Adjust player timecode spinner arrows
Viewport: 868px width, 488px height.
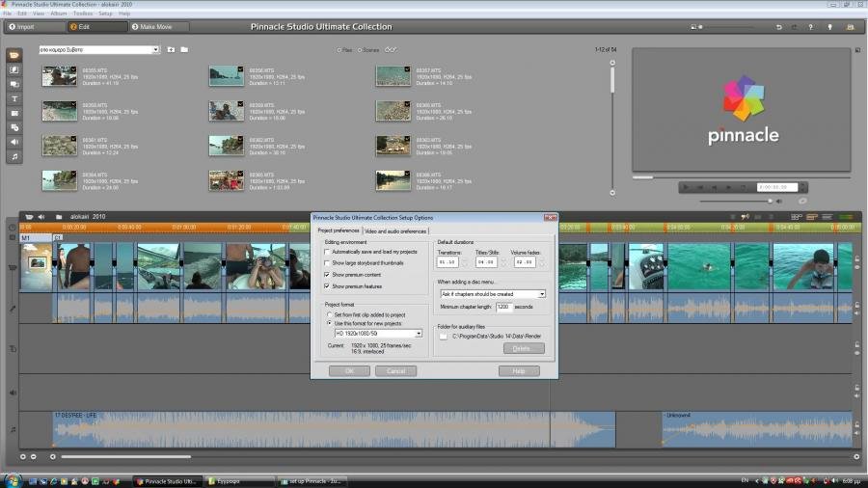click(x=802, y=187)
